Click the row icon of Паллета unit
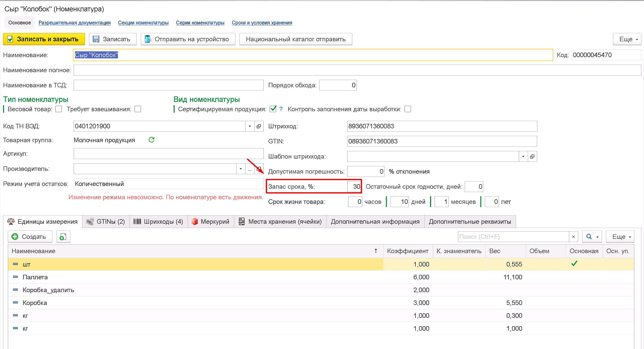The width and height of the screenshot is (644, 349). tap(15, 277)
